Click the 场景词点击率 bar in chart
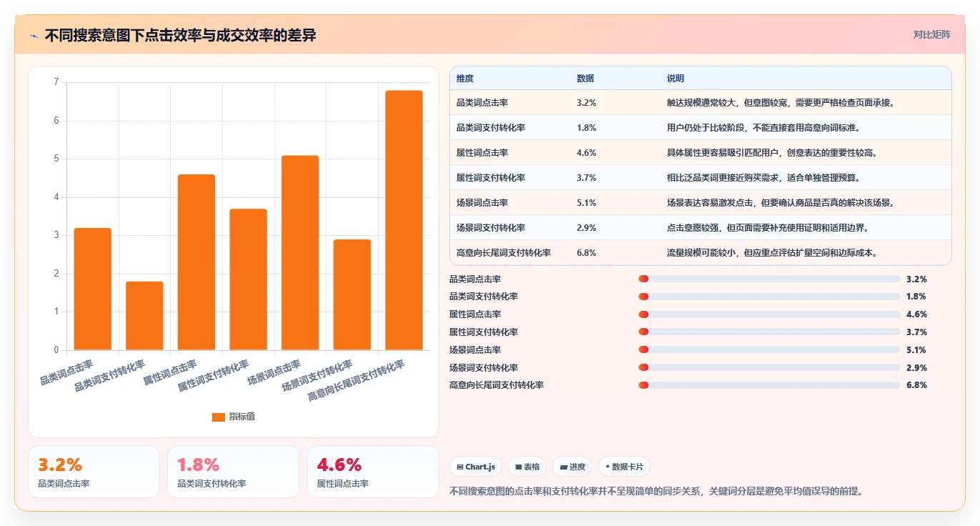The height and width of the screenshot is (526, 980). (x=300, y=253)
